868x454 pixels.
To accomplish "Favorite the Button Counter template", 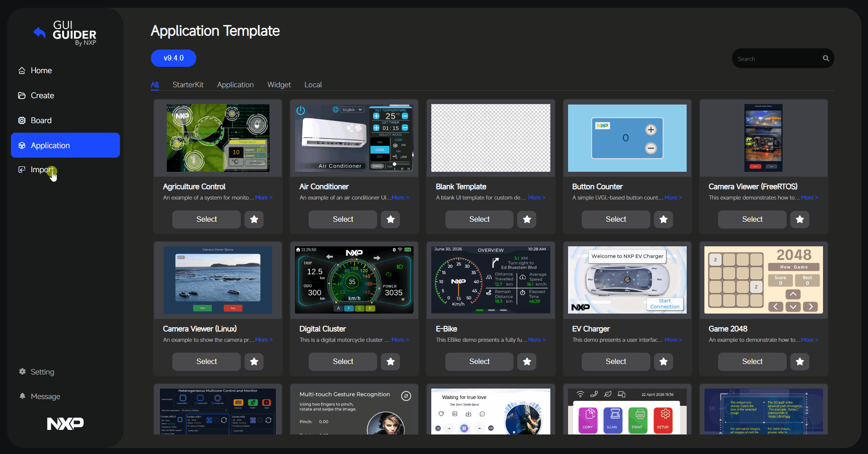I will point(663,220).
